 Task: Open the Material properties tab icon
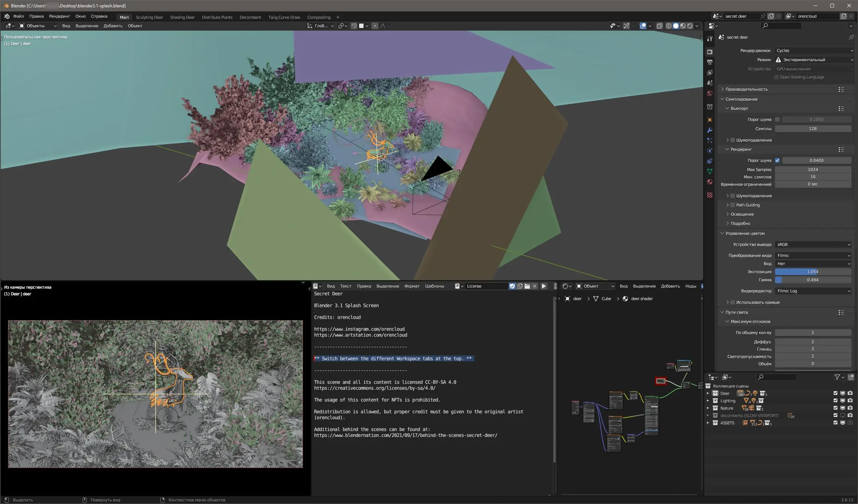709,182
